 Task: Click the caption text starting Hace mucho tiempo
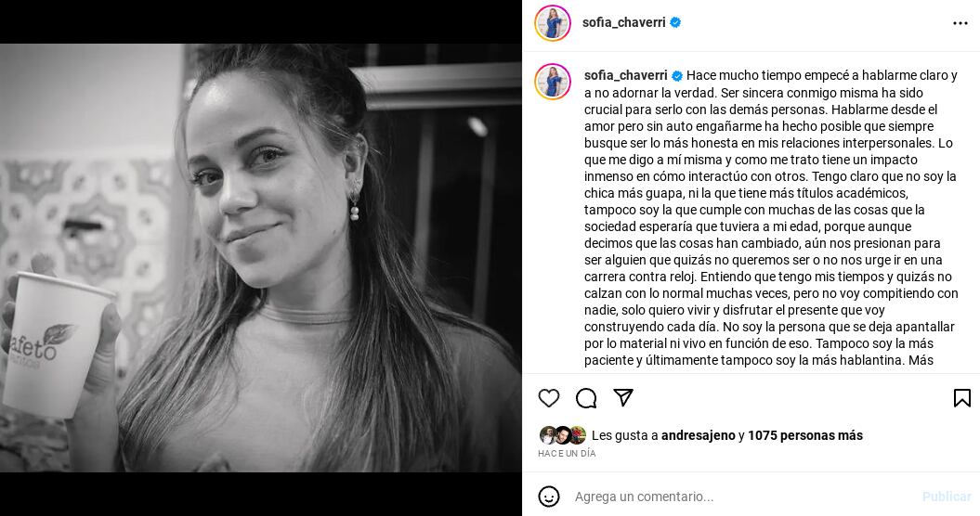pos(771,217)
